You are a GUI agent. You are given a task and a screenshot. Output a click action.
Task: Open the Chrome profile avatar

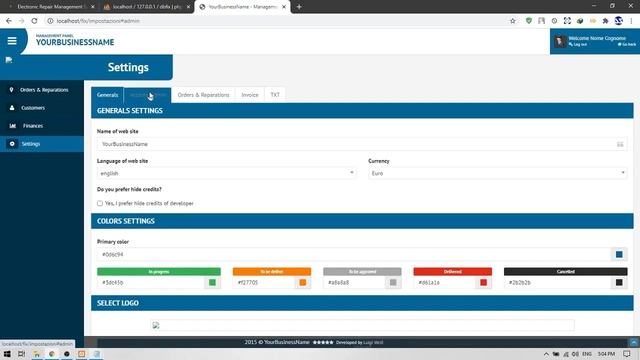[618, 20]
